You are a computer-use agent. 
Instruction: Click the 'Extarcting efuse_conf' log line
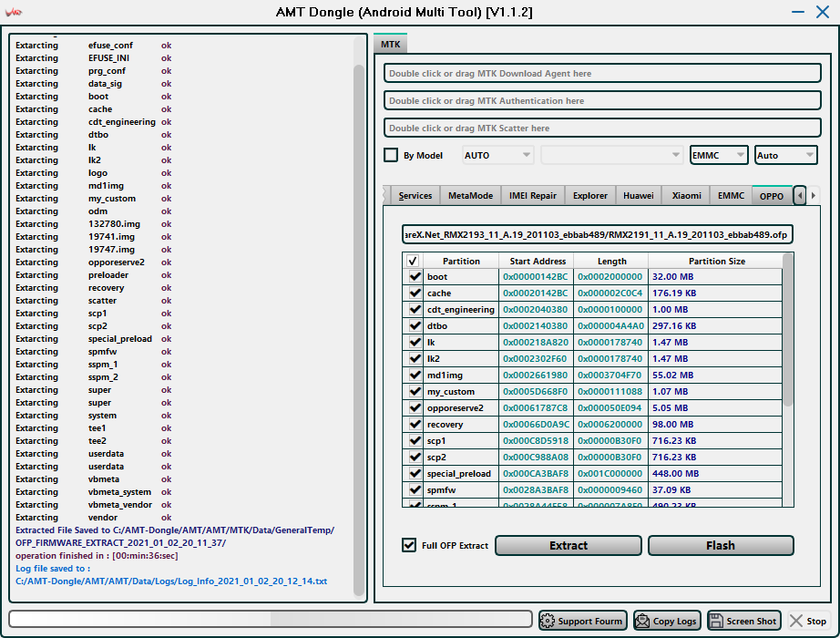point(94,46)
